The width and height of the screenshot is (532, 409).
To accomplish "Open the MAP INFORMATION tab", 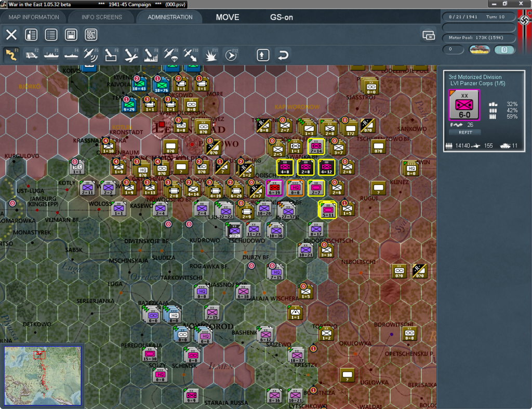I will 34,17.
